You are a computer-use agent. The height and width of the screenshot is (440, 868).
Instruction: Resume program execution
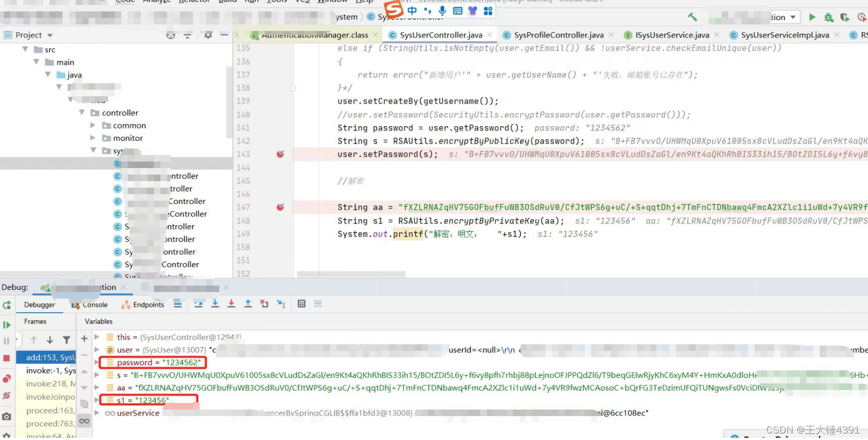[x=7, y=325]
